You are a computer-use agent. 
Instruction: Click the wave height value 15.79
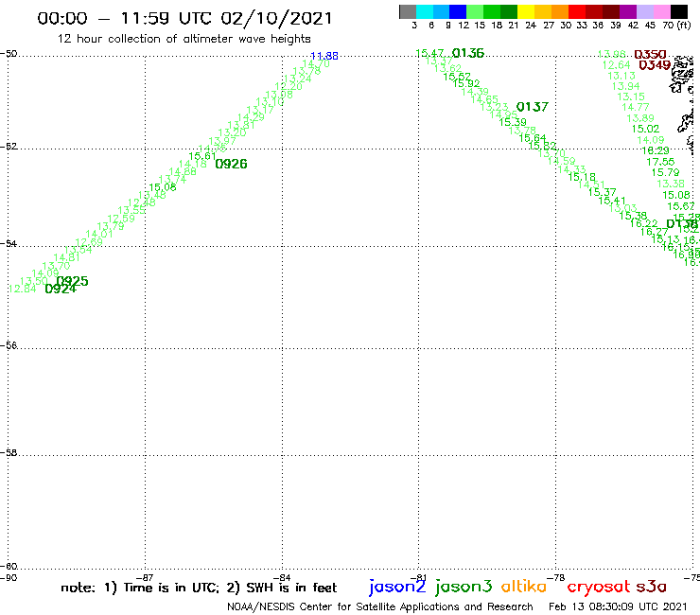[665, 172]
